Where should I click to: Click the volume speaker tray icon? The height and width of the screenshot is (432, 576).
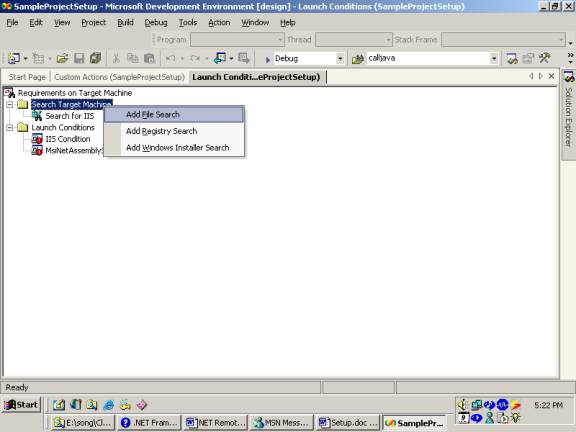click(x=462, y=404)
